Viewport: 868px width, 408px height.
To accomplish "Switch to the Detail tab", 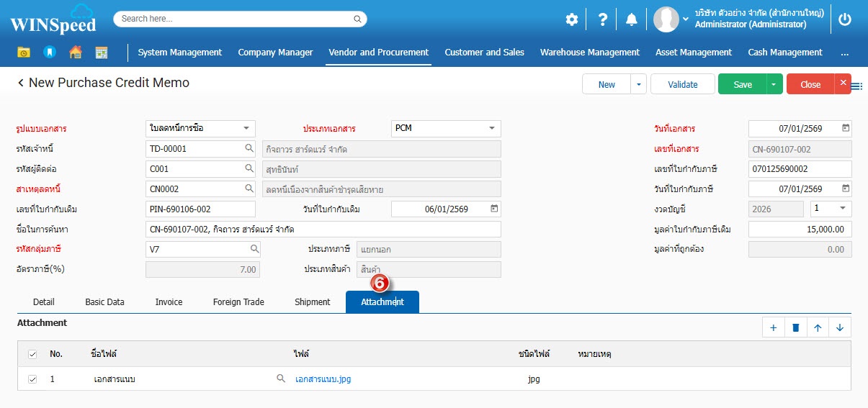I will tap(44, 302).
